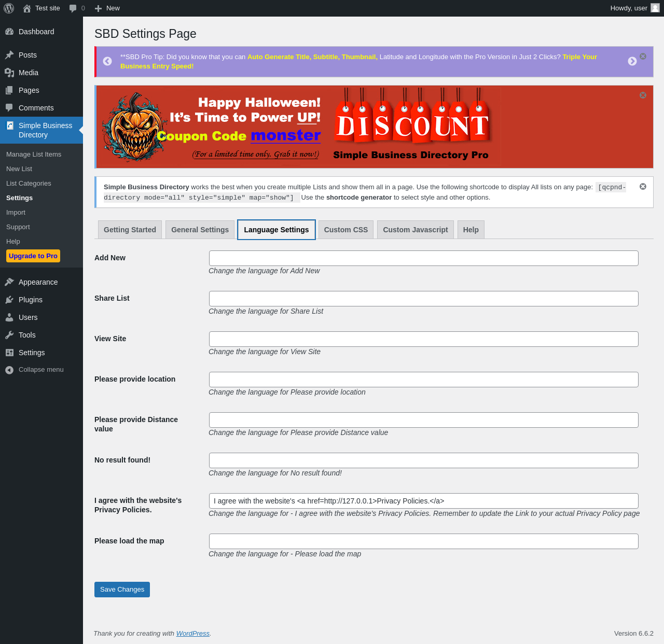This screenshot has width=664, height=644.
Task: Click the Tools wrench icon
Action: (x=9, y=335)
